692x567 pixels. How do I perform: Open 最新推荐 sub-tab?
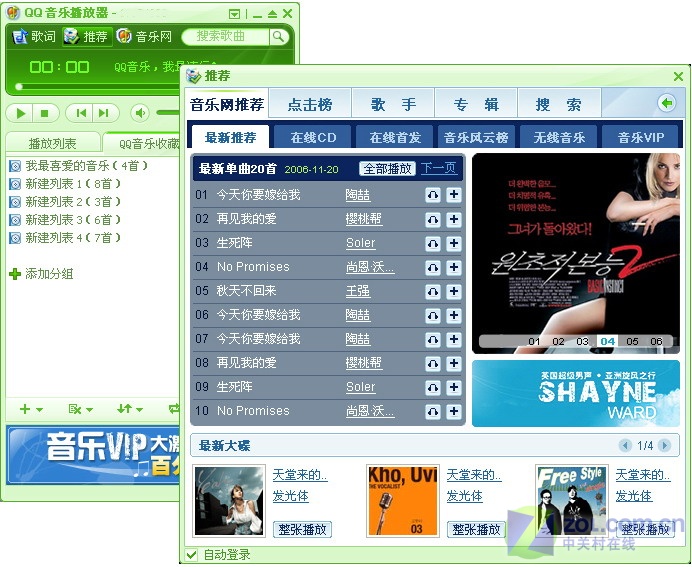230,137
